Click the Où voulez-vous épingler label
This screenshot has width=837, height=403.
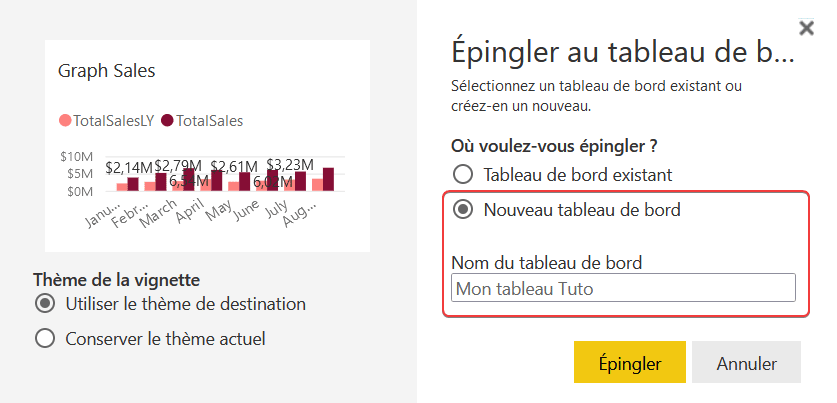coord(554,145)
